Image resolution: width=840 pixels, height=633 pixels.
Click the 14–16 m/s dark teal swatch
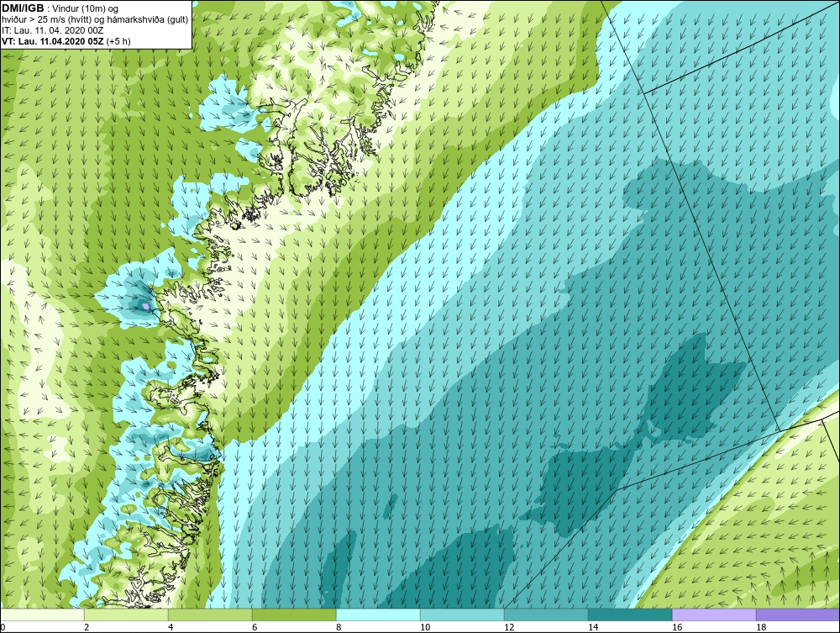(x=630, y=615)
